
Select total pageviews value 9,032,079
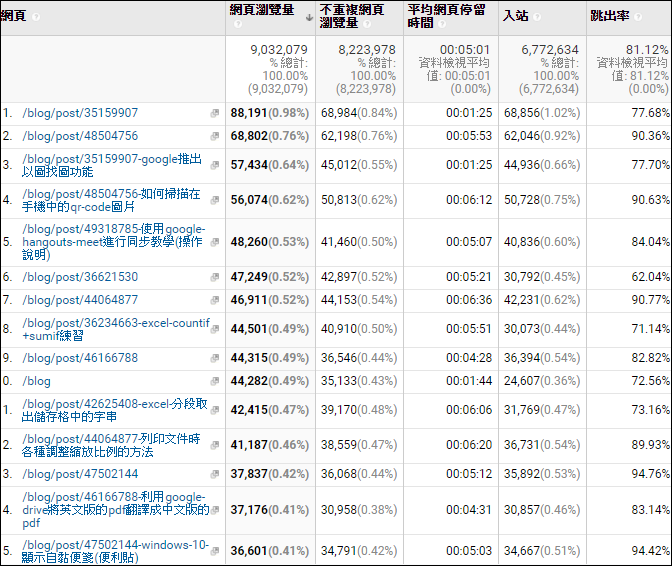point(279,50)
